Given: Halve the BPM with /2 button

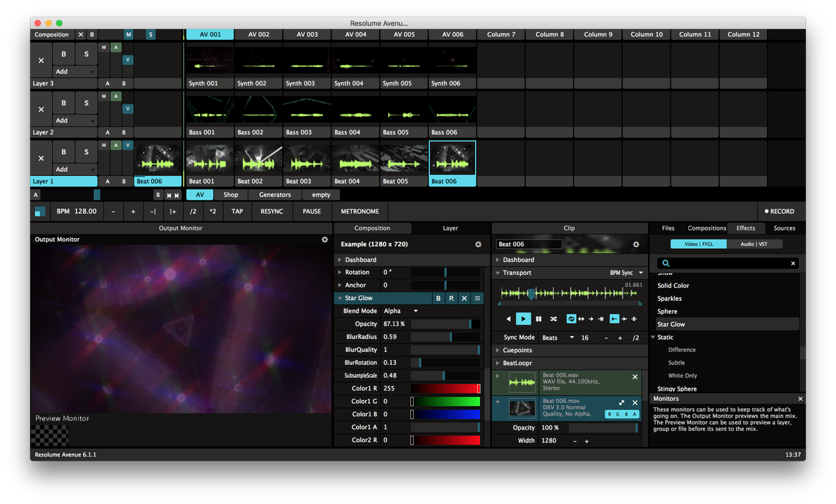Looking at the screenshot, I should (193, 212).
